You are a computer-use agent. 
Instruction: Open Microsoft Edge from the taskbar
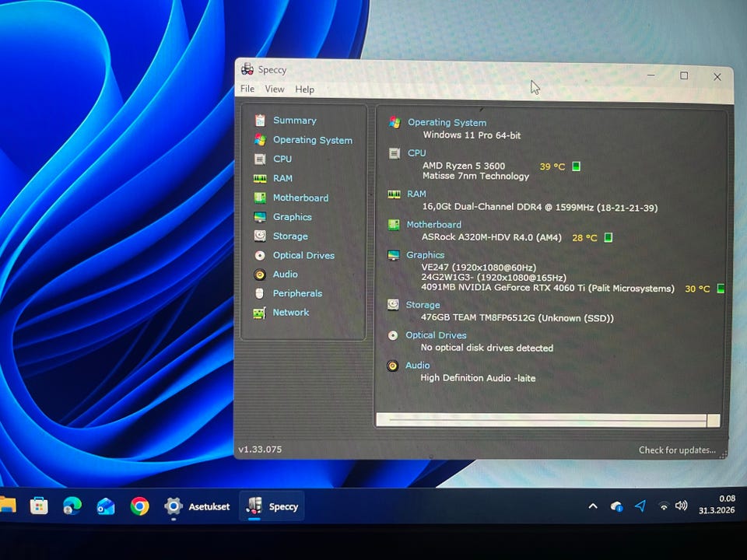coord(72,506)
